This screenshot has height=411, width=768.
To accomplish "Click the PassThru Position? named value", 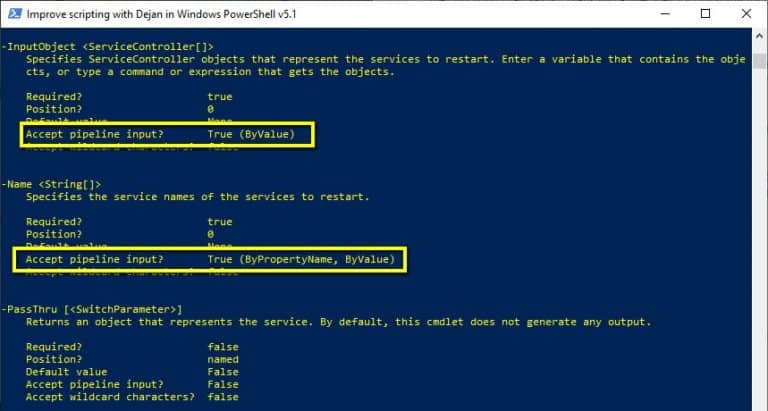I will [223, 359].
